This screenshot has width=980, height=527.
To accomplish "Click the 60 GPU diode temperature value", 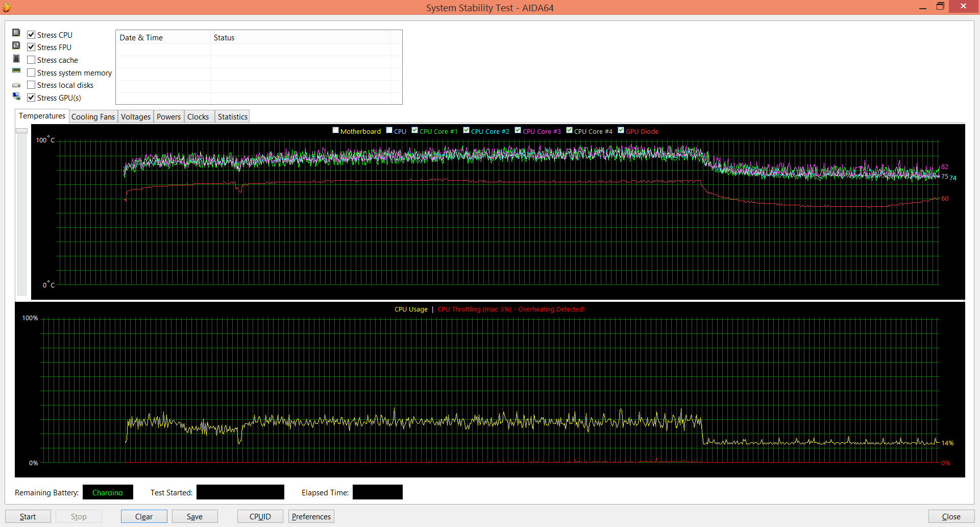I will coord(945,198).
